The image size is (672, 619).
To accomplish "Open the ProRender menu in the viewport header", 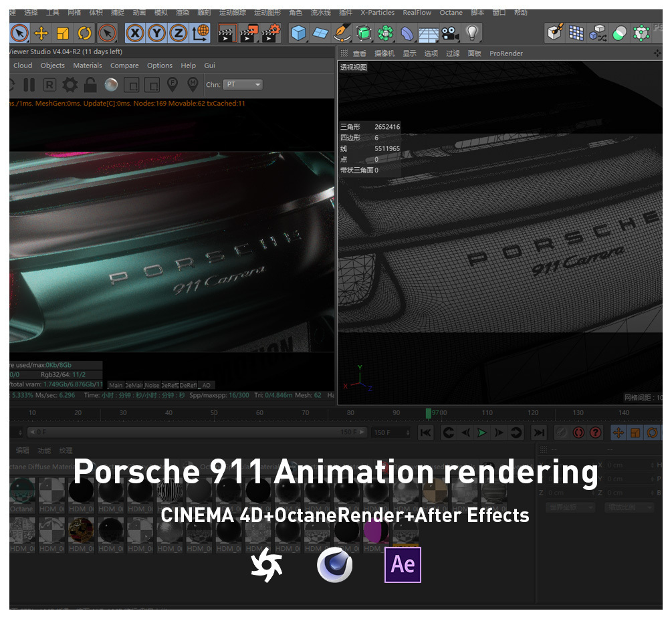I will click(x=506, y=53).
